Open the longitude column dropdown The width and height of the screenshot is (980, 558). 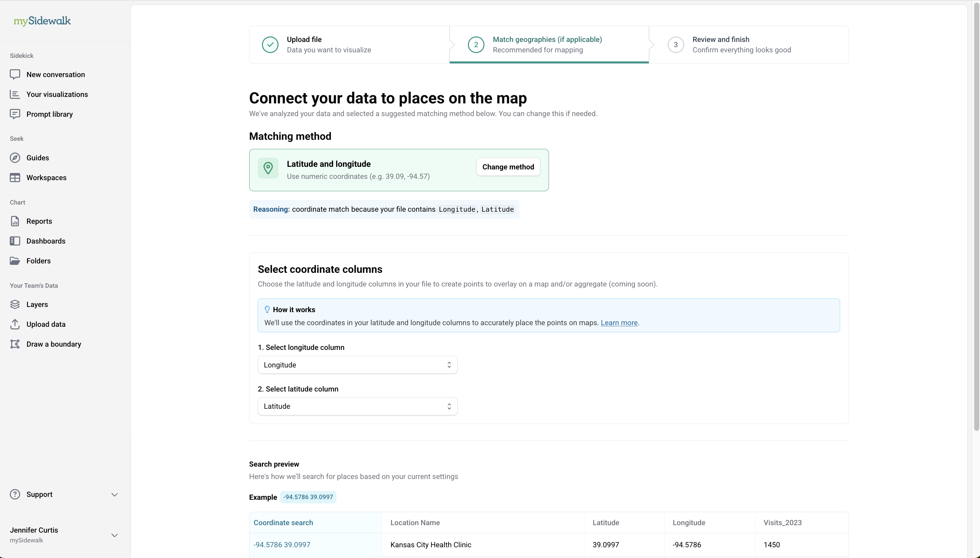pyautogui.click(x=357, y=365)
